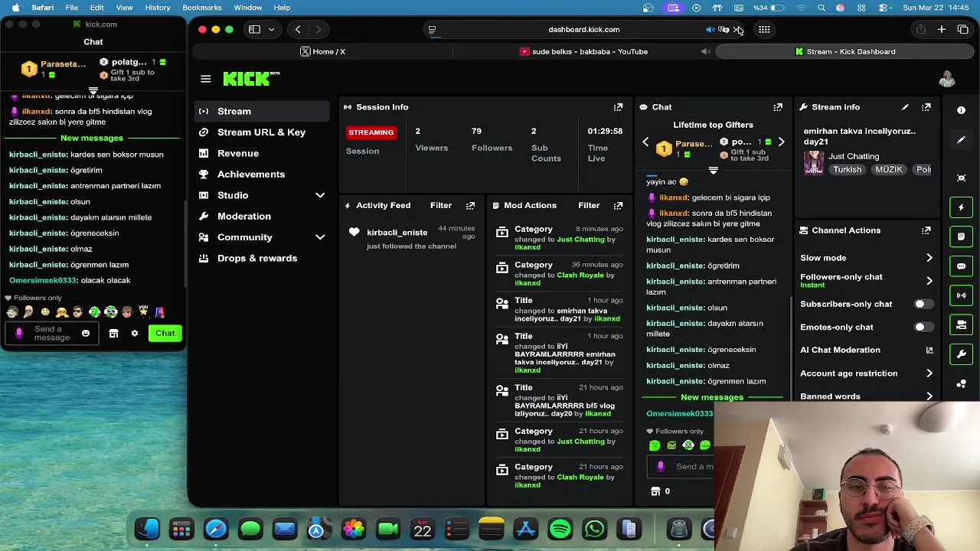The width and height of the screenshot is (980, 551).
Task: Toggle Emotes-only chat switch
Action: [923, 327]
